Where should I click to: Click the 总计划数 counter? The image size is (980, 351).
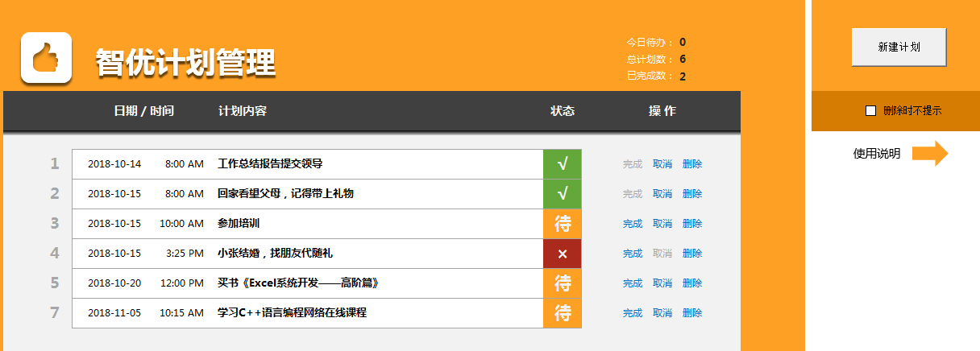pos(656,60)
